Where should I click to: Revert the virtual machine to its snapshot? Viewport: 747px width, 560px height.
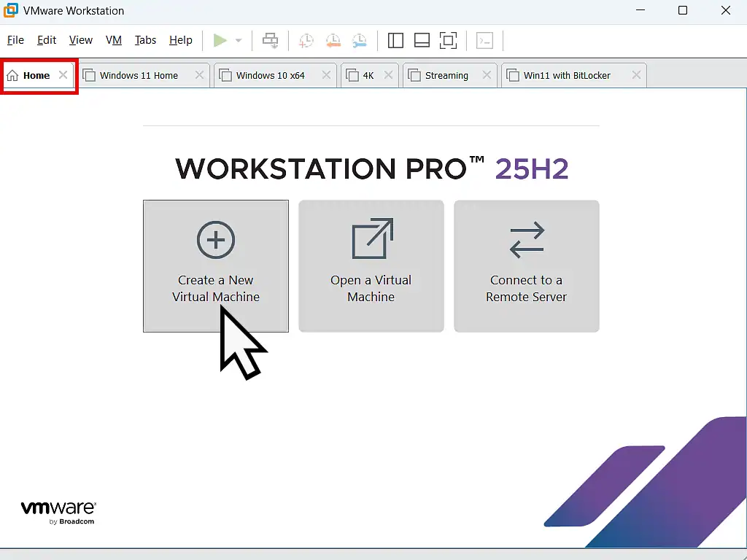click(x=333, y=40)
